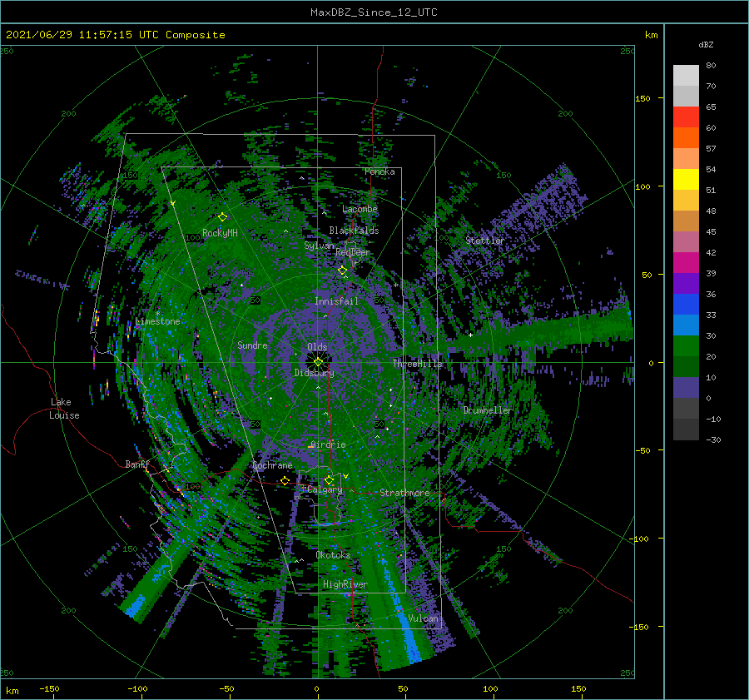This screenshot has width=749, height=700.
Task: Click the km unit label at bottom left
Action: (x=12, y=691)
